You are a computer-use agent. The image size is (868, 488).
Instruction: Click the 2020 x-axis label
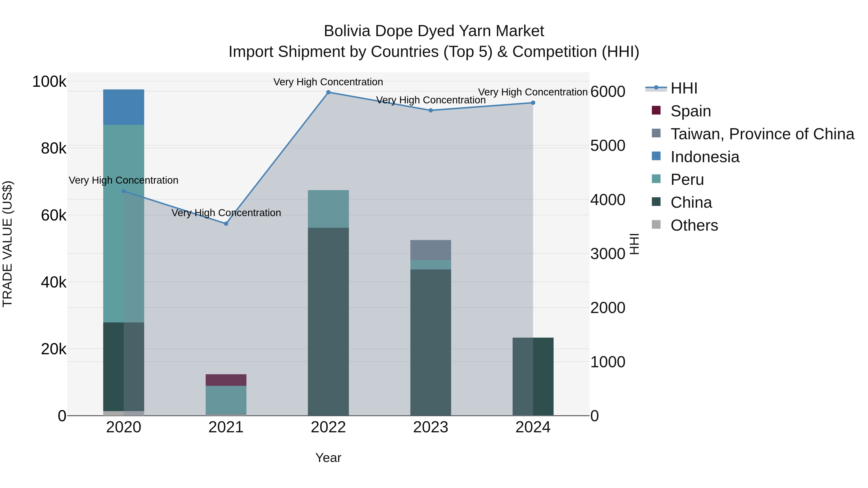[124, 427]
